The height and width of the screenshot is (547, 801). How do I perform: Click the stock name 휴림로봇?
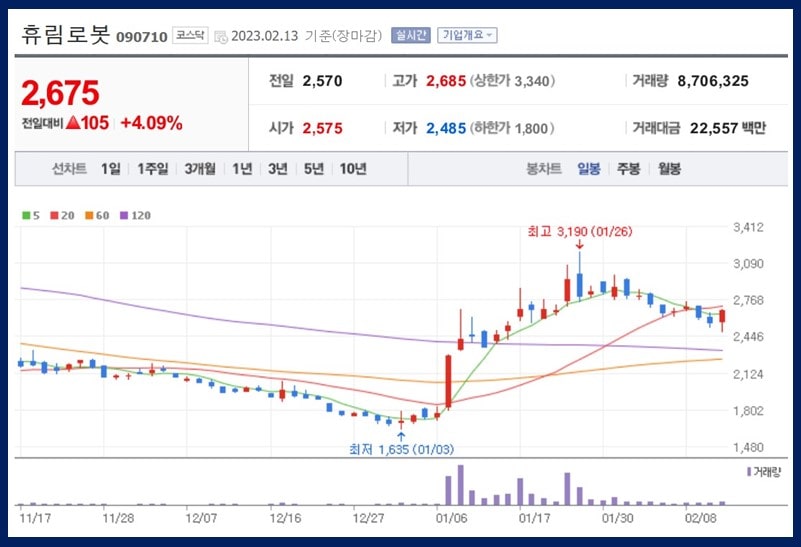(65, 35)
